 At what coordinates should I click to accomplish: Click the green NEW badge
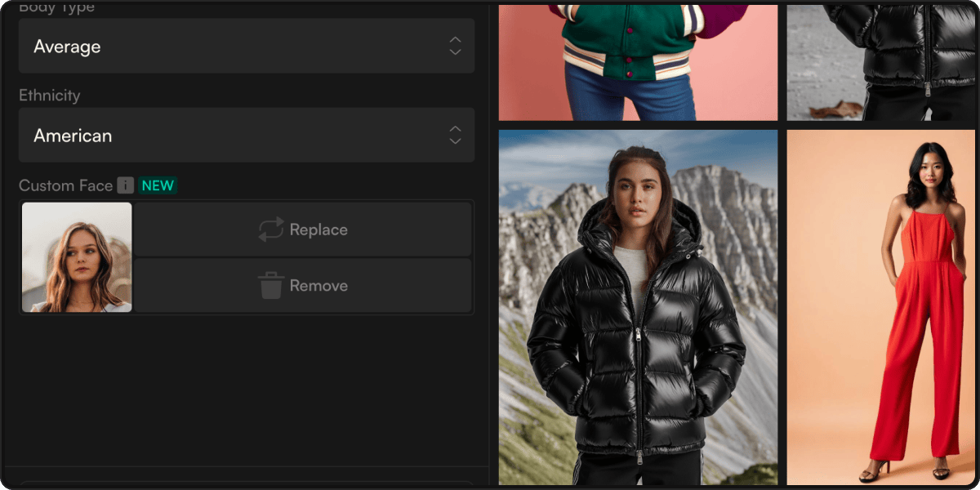coord(158,185)
